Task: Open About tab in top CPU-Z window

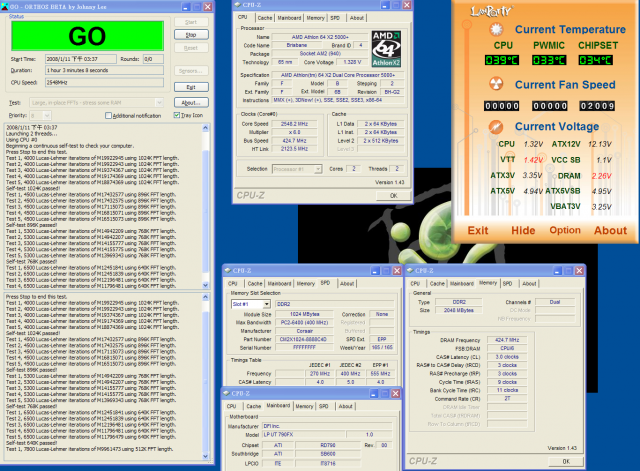Action: 357,18
